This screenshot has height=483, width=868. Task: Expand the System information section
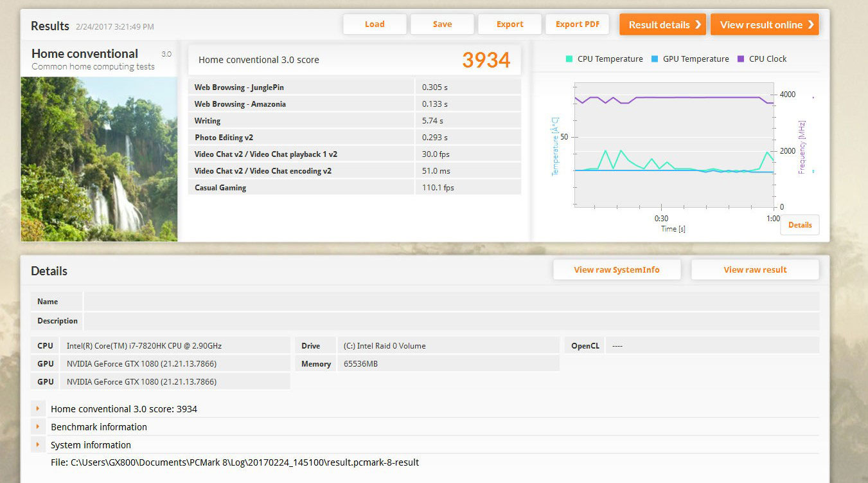[38, 445]
